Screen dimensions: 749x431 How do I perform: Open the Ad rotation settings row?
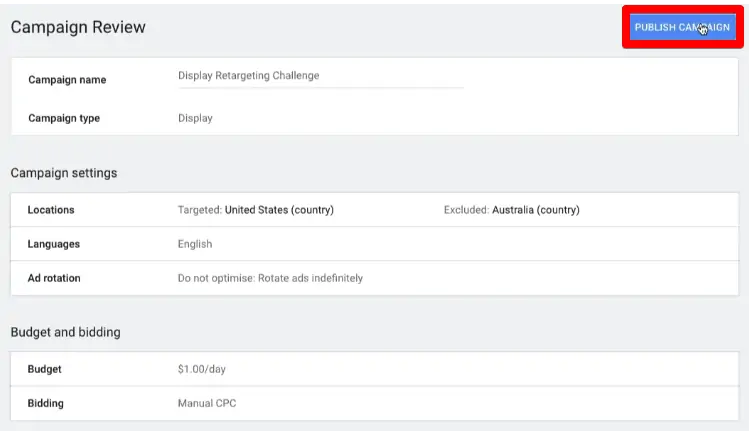point(54,278)
